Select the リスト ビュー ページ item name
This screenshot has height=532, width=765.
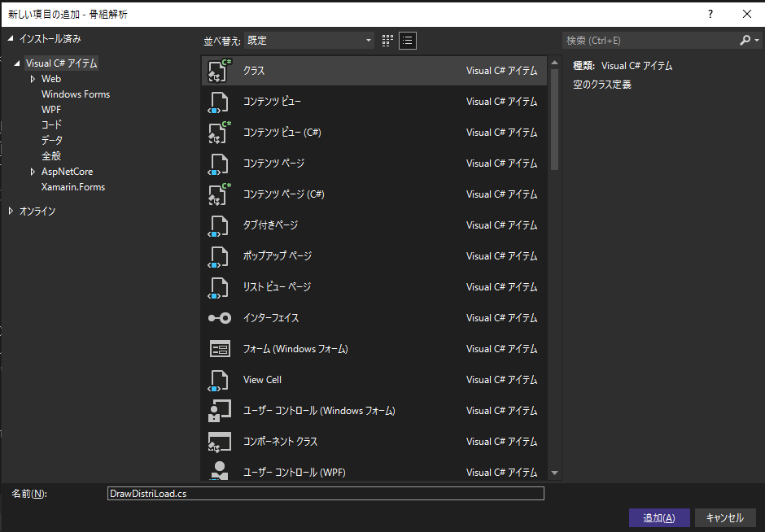[277, 287]
